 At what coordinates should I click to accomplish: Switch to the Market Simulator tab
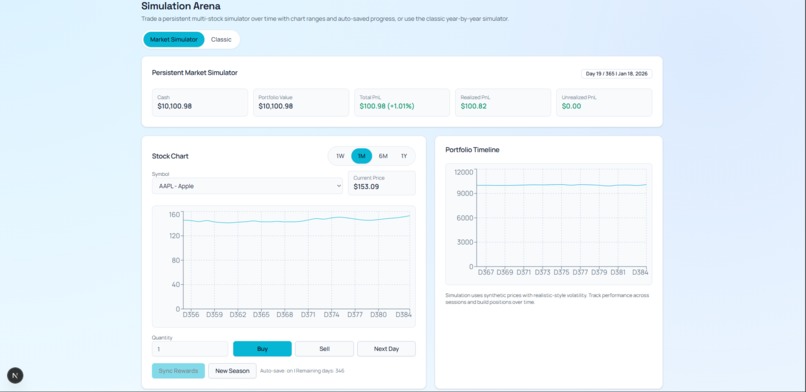[174, 40]
